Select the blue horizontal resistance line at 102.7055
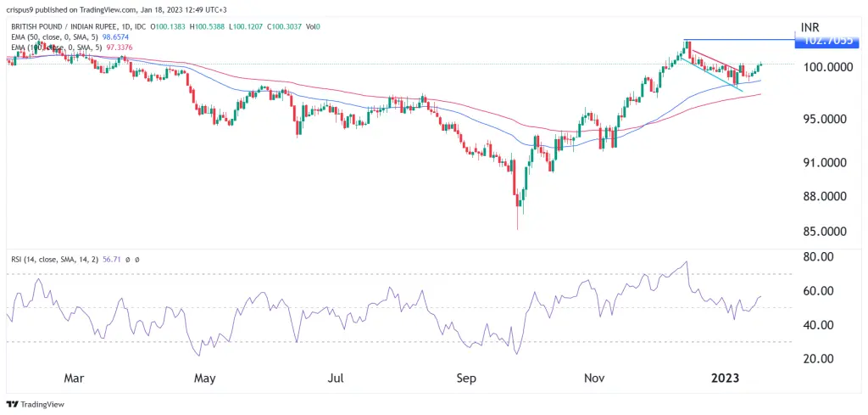Screen dimensions: 868x415 [739, 41]
